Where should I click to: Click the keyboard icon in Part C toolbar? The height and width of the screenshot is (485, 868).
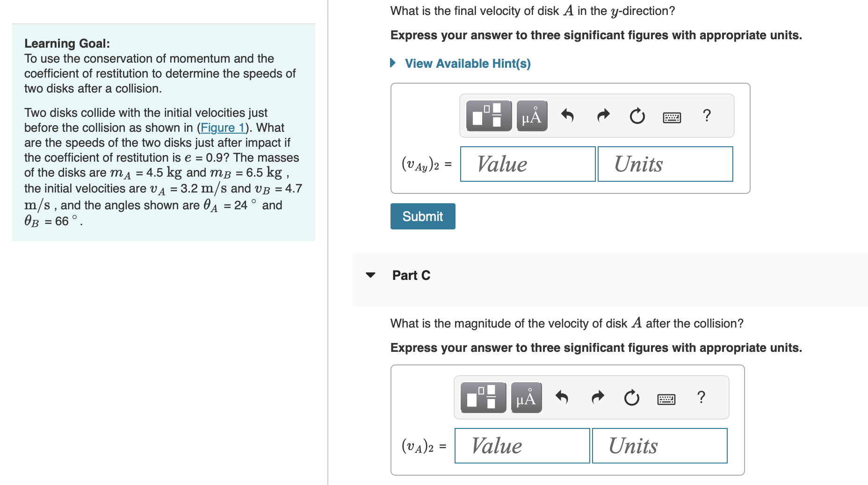(666, 398)
